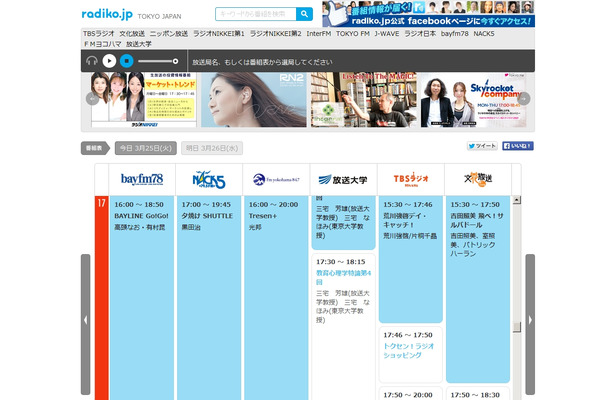Open 教育心理学特論第4回 program link
610x400 pixels.
pos(344,277)
